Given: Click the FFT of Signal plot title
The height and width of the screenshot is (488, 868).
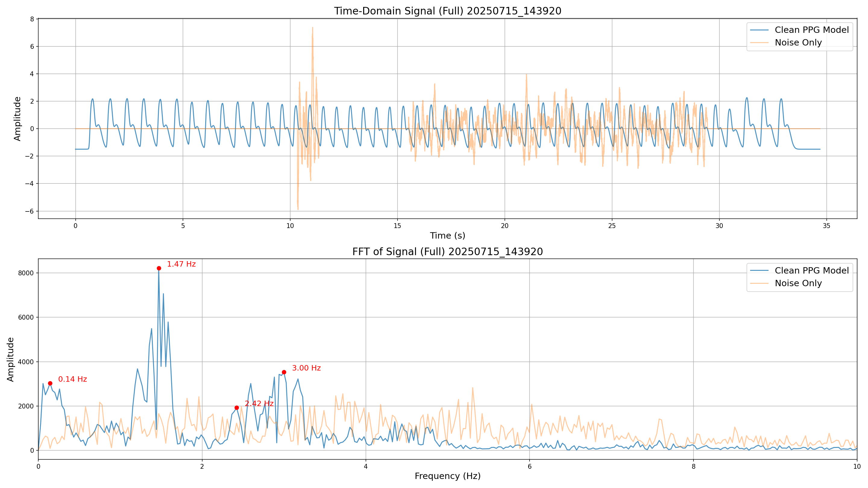Looking at the screenshot, I should pyautogui.click(x=448, y=252).
